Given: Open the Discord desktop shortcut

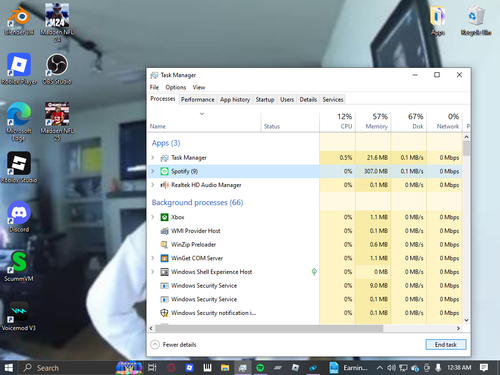Looking at the screenshot, I should pos(19,217).
